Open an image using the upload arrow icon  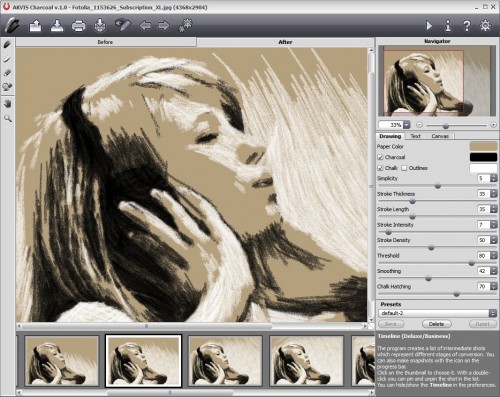[35, 26]
